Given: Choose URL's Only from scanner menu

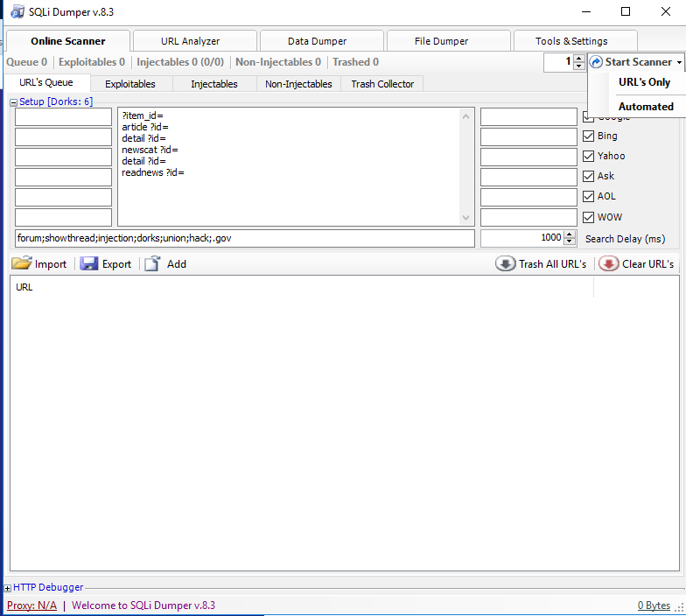Looking at the screenshot, I should [x=644, y=82].
